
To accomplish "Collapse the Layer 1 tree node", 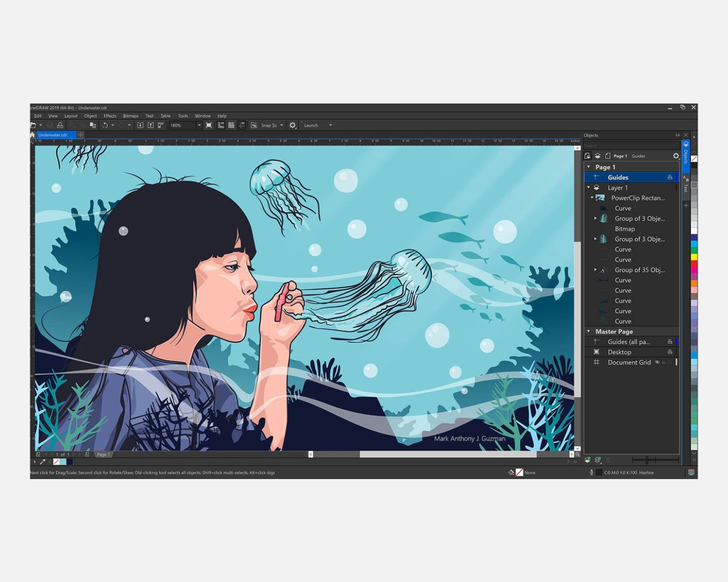I will [x=588, y=188].
